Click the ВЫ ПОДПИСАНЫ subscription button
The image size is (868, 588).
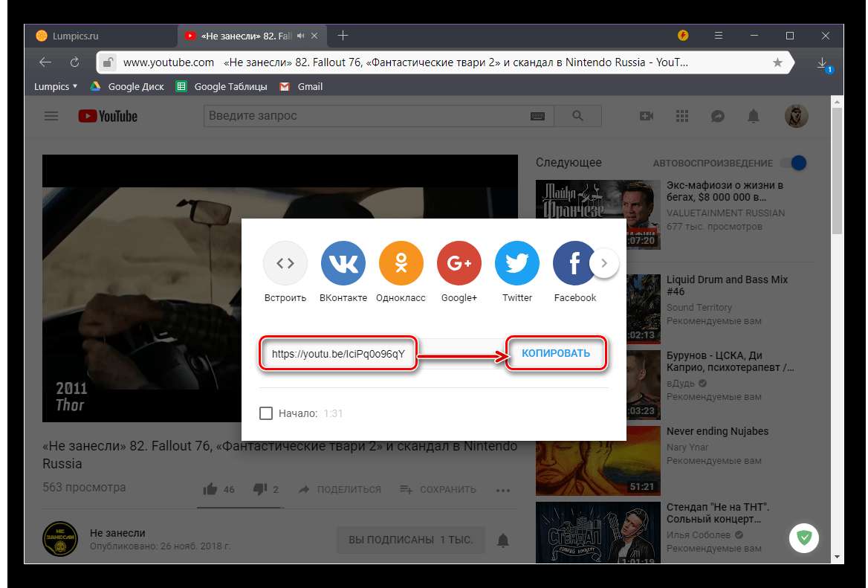410,540
